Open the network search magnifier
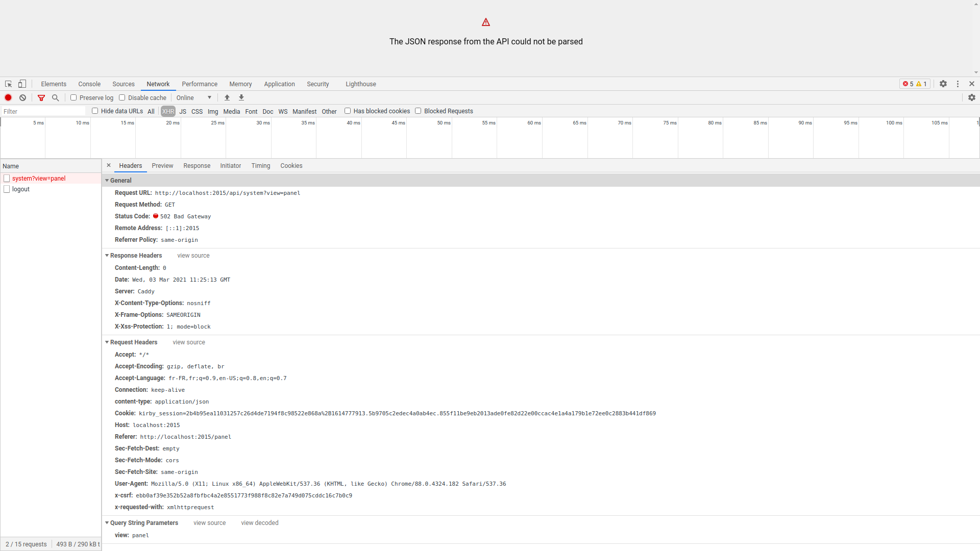This screenshot has width=980, height=551. coord(56,98)
